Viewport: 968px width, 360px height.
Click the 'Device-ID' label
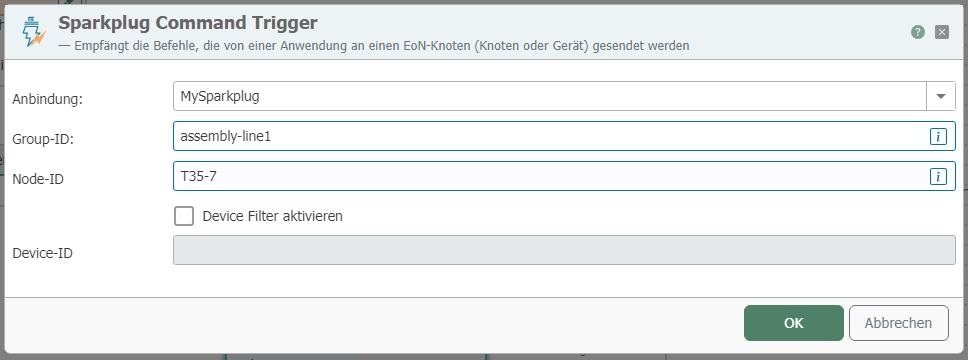tap(43, 253)
